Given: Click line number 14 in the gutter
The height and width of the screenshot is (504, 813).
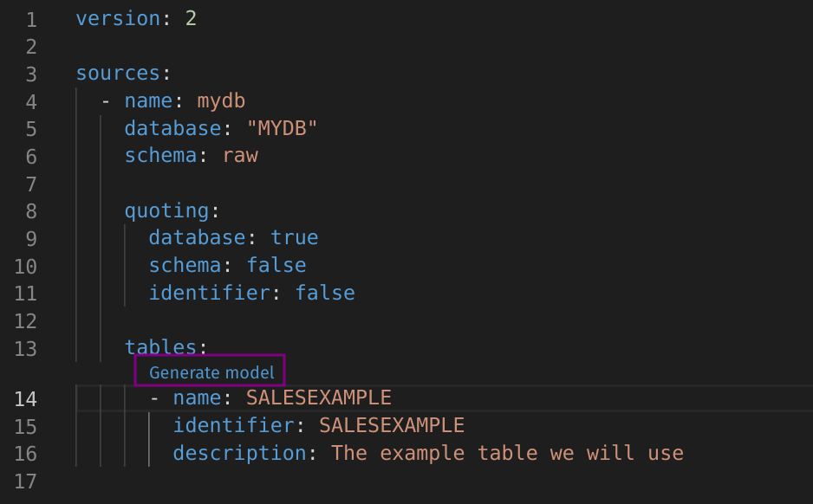Looking at the screenshot, I should point(25,398).
